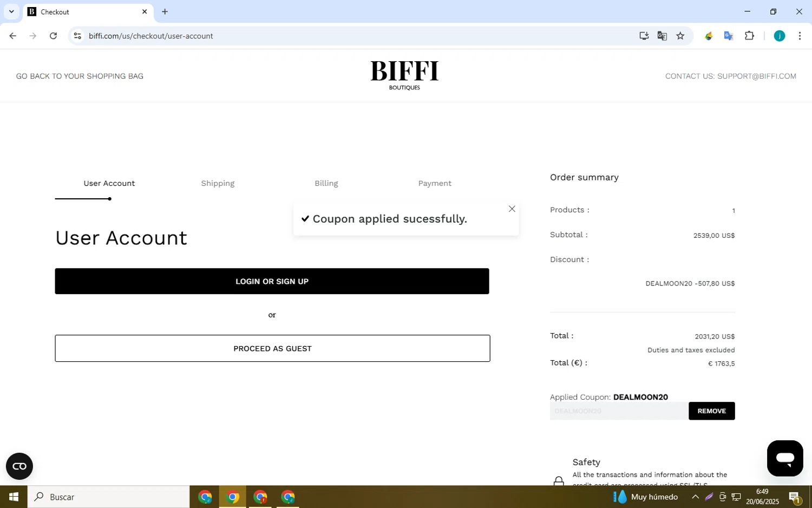Bookmark this page with the star icon
The height and width of the screenshot is (508, 812).
(680, 36)
